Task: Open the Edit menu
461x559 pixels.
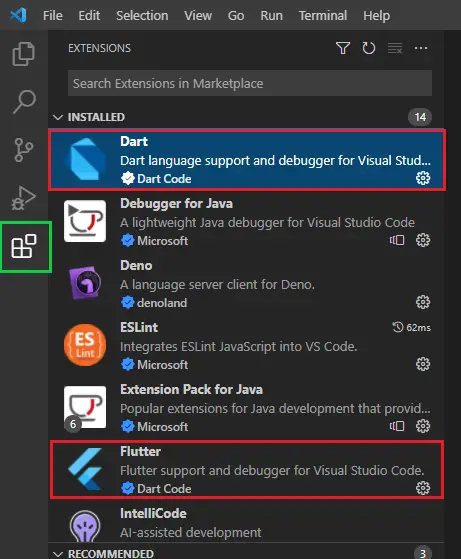Action: [x=89, y=16]
